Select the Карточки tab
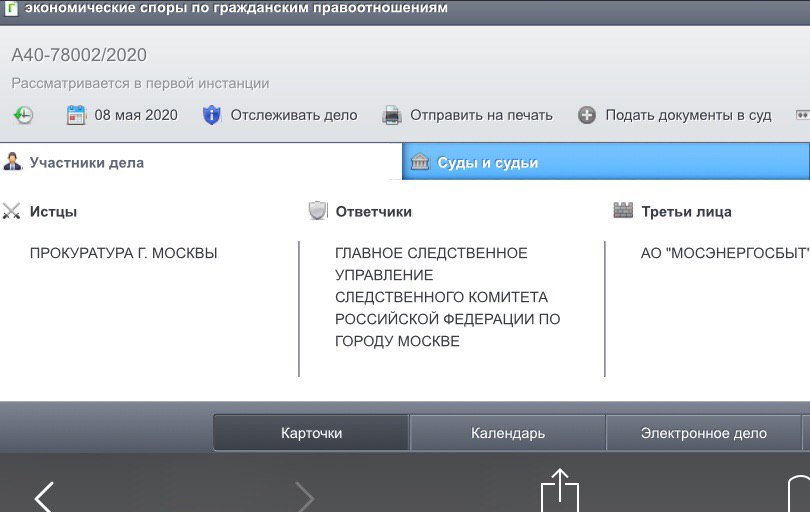This screenshot has width=810, height=512. pyautogui.click(x=311, y=433)
